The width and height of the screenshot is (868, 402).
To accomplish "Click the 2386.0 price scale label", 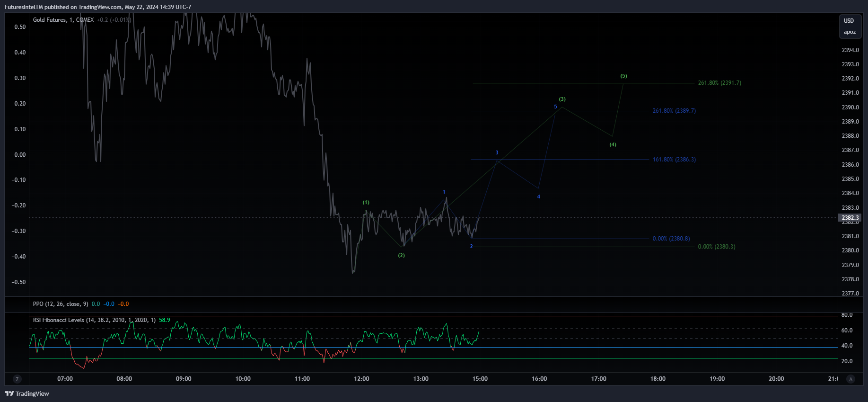I will click(x=850, y=165).
